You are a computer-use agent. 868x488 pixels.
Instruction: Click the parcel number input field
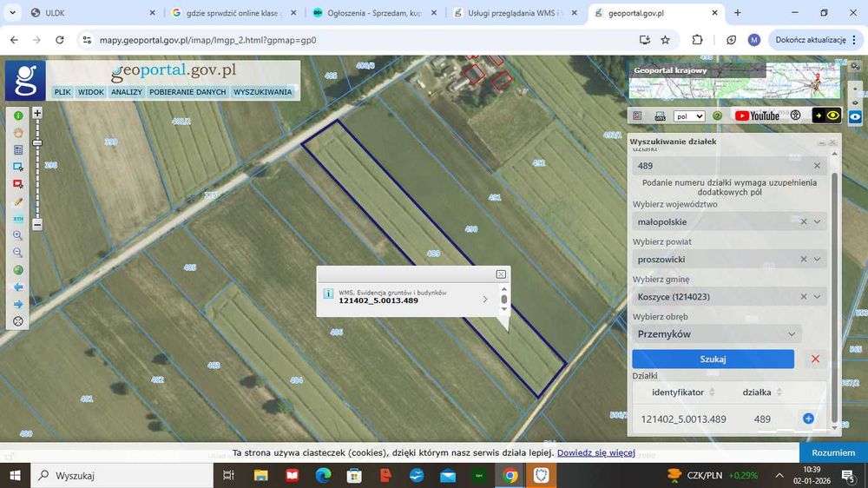pyautogui.click(x=730, y=166)
